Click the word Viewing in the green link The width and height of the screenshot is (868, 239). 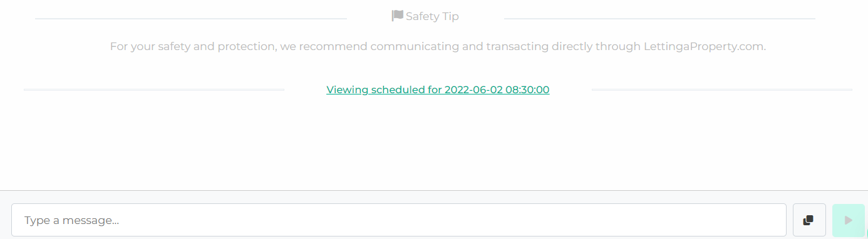coord(347,89)
